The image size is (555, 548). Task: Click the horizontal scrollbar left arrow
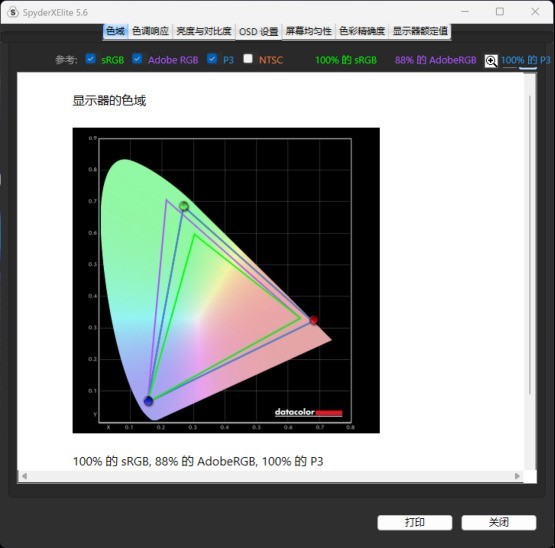click(24, 476)
